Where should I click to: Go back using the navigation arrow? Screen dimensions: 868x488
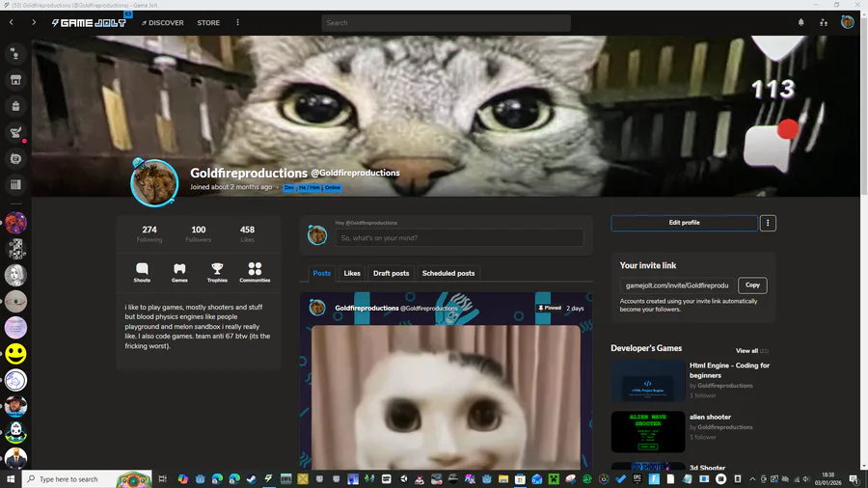[x=11, y=23]
